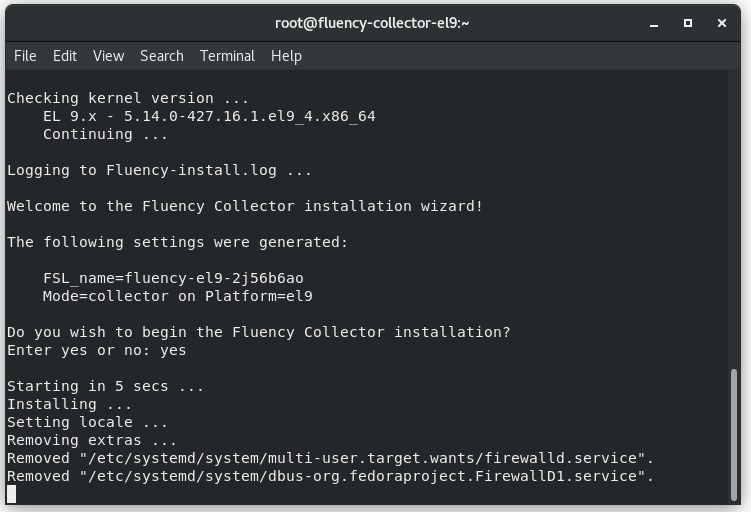751x512 pixels.
Task: Click the 'Enter yes or no: yes' line
Action: click(x=97, y=351)
